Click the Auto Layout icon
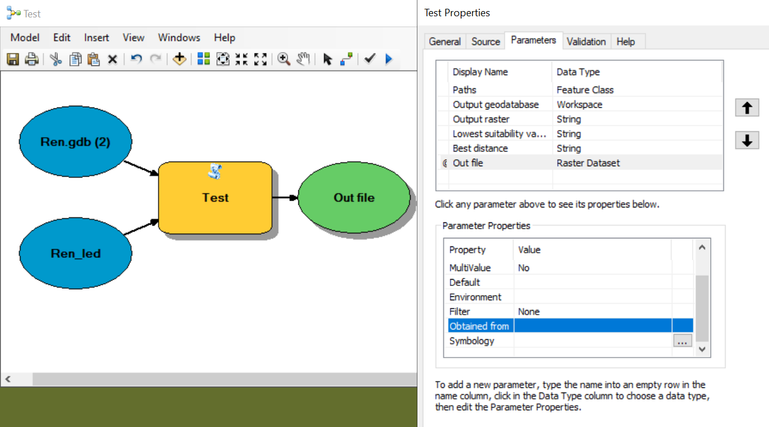The height and width of the screenshot is (427, 769). (x=204, y=59)
